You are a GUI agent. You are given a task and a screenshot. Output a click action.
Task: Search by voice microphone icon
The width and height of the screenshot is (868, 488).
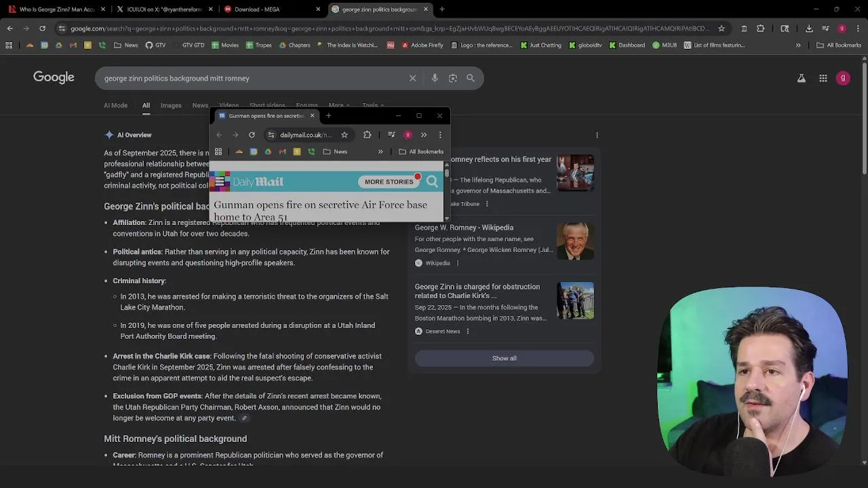point(435,78)
